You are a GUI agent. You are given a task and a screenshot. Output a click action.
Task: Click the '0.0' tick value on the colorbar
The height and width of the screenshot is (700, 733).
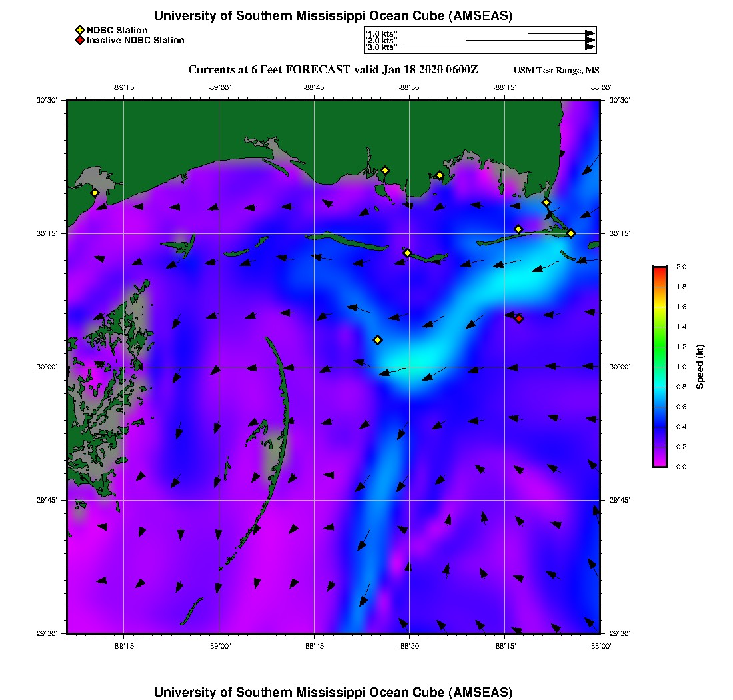coord(681,467)
